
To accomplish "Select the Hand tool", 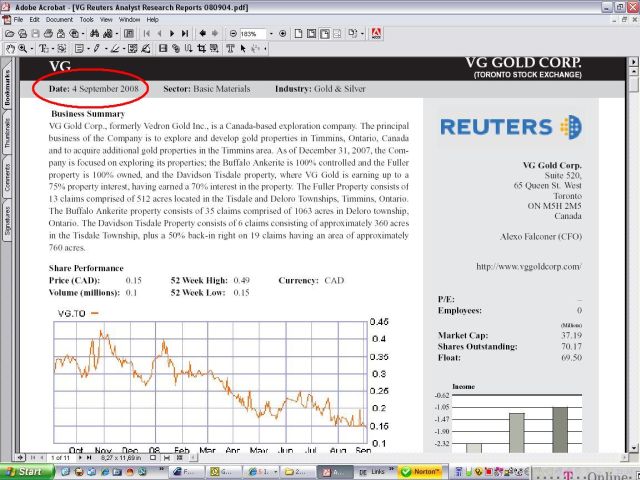I will click(x=10, y=49).
